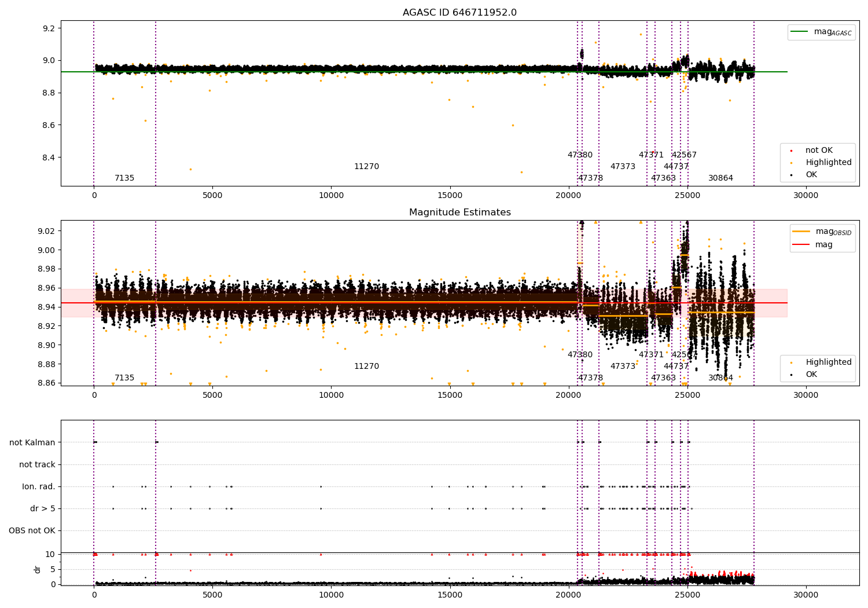Click obsid label 47378 in top plot
Image resolution: width=868 pixels, height=608 pixels.
(x=590, y=178)
